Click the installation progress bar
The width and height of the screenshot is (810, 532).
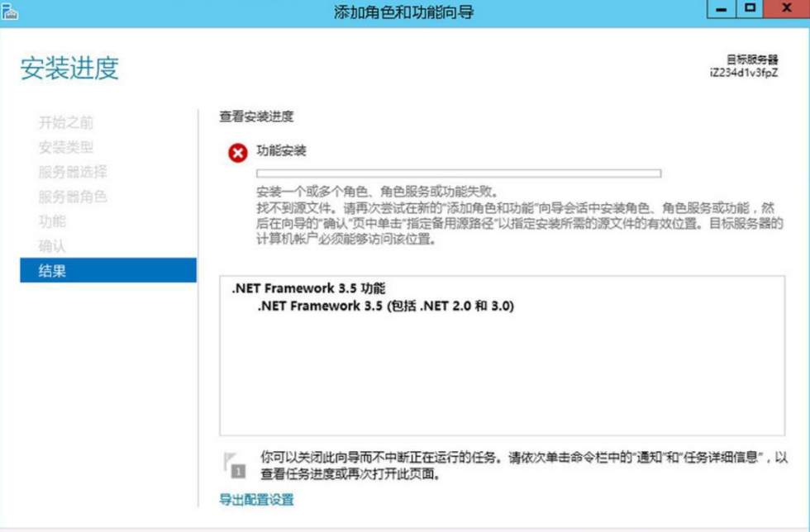coord(459,173)
